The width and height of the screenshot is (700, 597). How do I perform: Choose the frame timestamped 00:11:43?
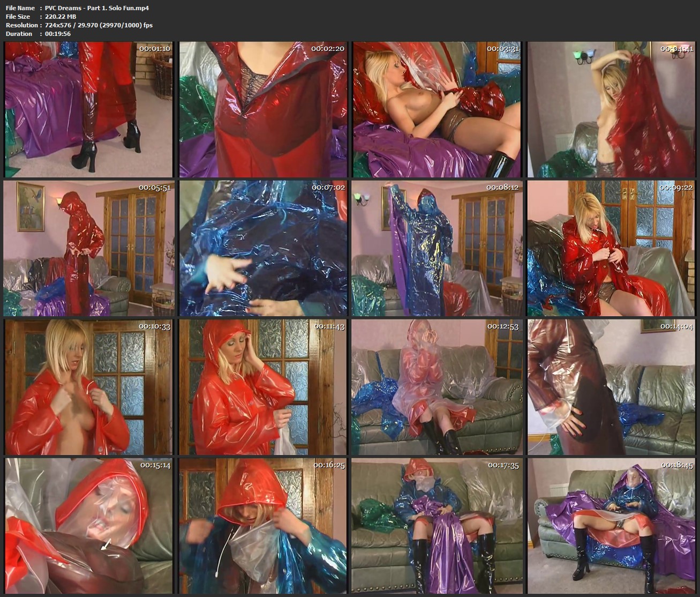coord(263,387)
